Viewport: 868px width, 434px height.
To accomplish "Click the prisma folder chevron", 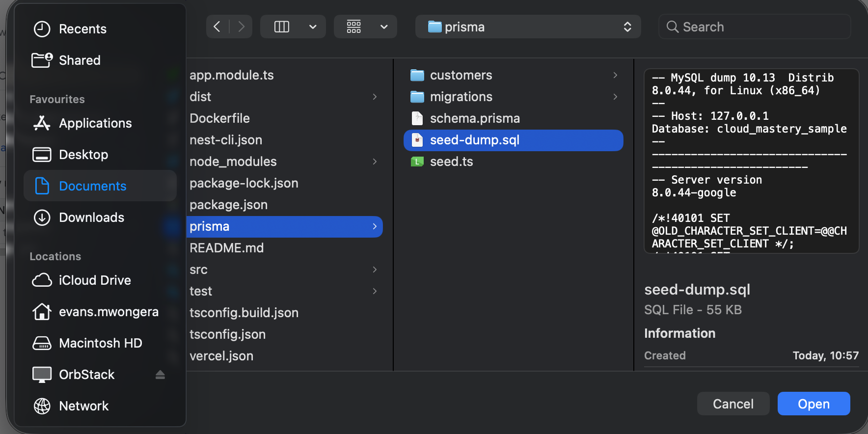I will point(375,226).
